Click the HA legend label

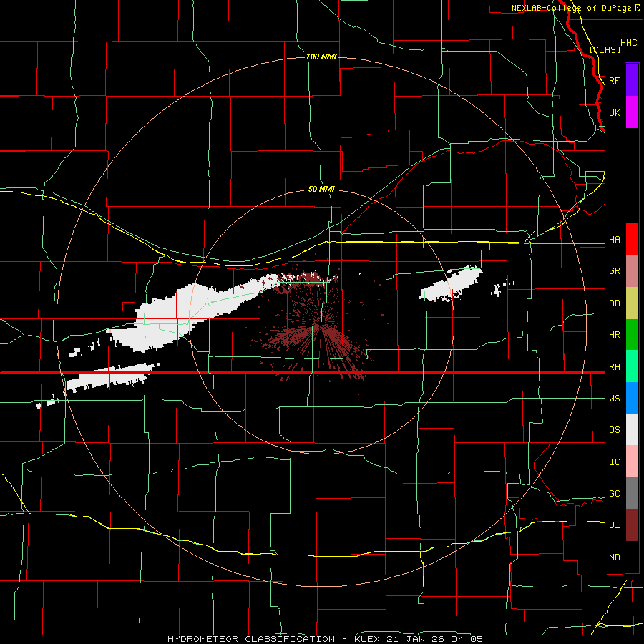[614, 240]
